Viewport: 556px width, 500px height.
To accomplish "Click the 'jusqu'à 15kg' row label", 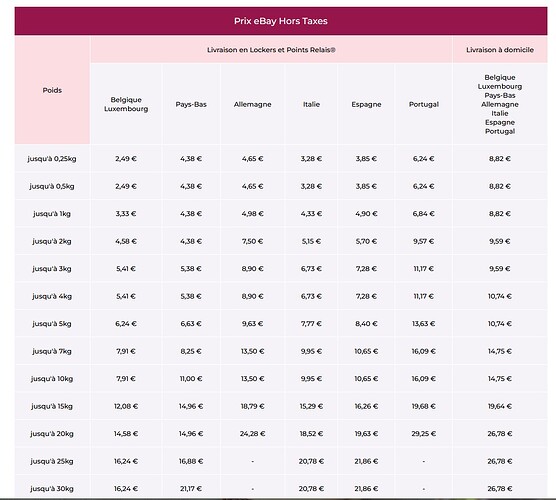I will 52,406.
